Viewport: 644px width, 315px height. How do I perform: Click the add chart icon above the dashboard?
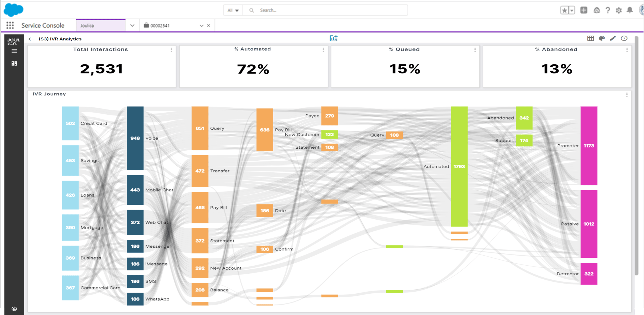(334, 38)
